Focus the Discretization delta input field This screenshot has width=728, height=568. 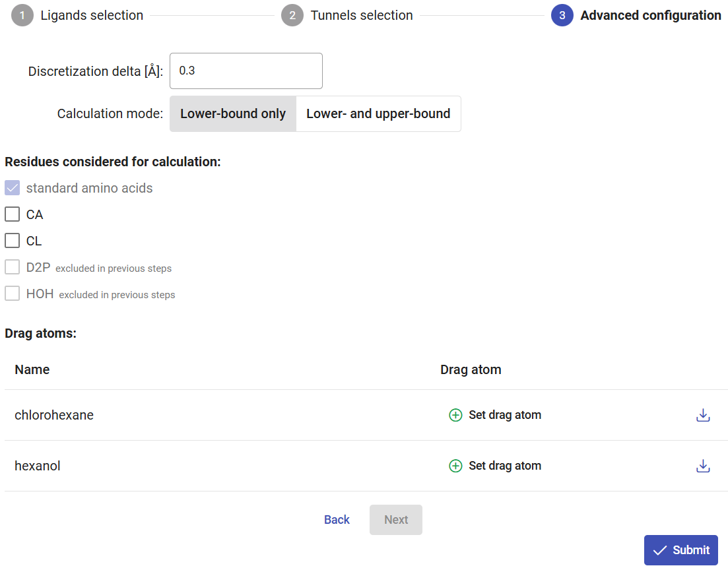click(x=246, y=71)
